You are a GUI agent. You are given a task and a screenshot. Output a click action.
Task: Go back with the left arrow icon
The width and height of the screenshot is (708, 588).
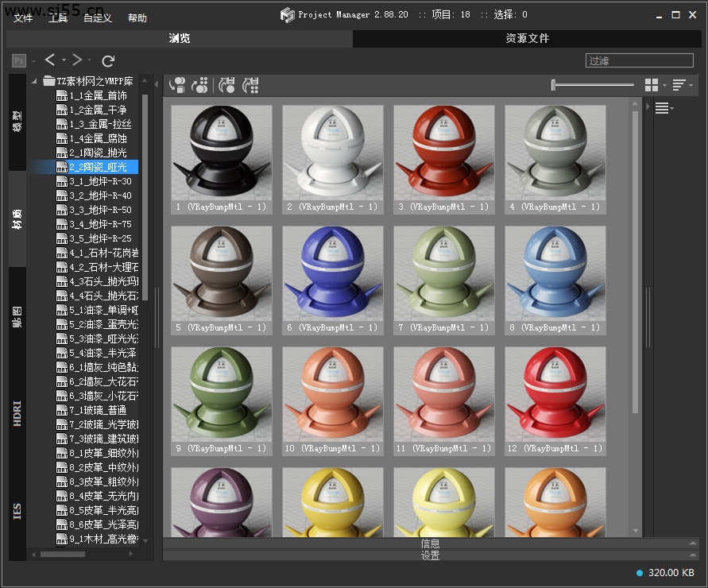click(50, 60)
